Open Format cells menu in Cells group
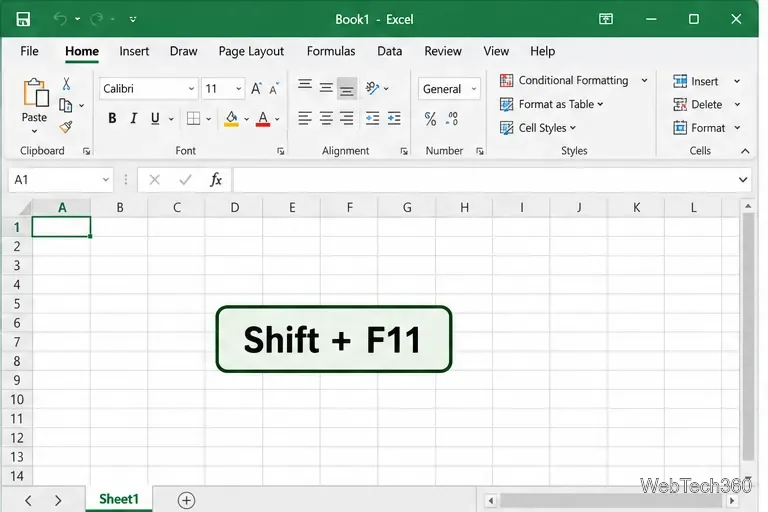 [707, 128]
